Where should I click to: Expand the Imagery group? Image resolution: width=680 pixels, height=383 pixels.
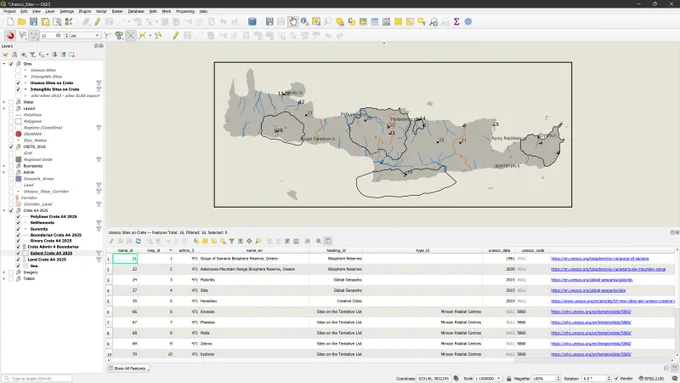pos(4,272)
